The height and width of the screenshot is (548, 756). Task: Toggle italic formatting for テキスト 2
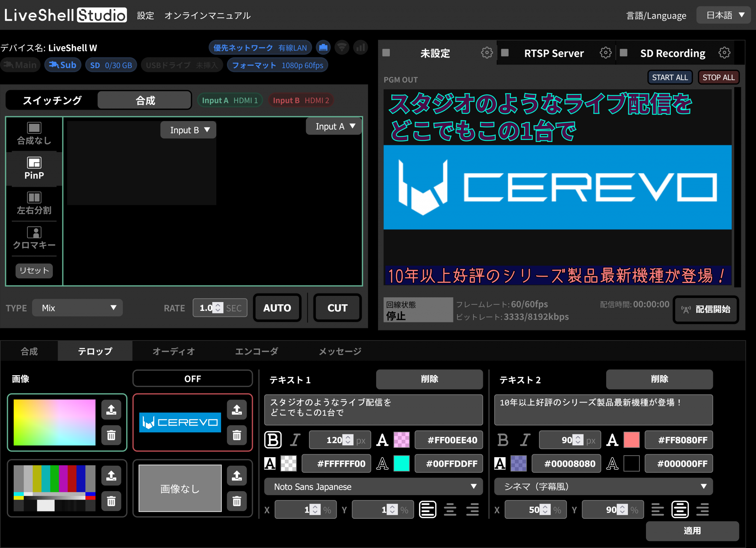[525, 440]
